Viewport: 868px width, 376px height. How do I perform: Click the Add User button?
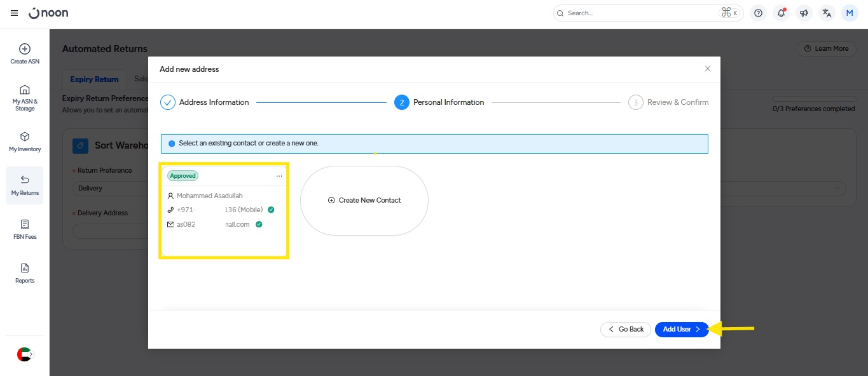pos(681,329)
